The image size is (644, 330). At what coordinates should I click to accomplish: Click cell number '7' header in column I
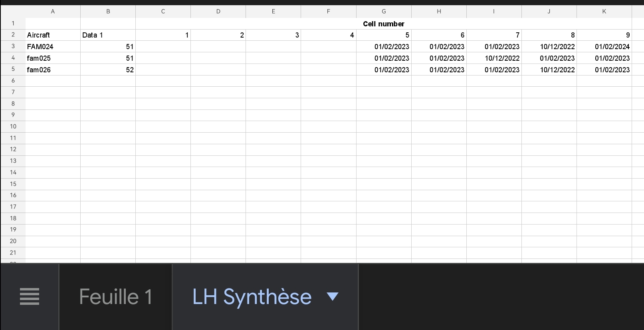click(494, 35)
